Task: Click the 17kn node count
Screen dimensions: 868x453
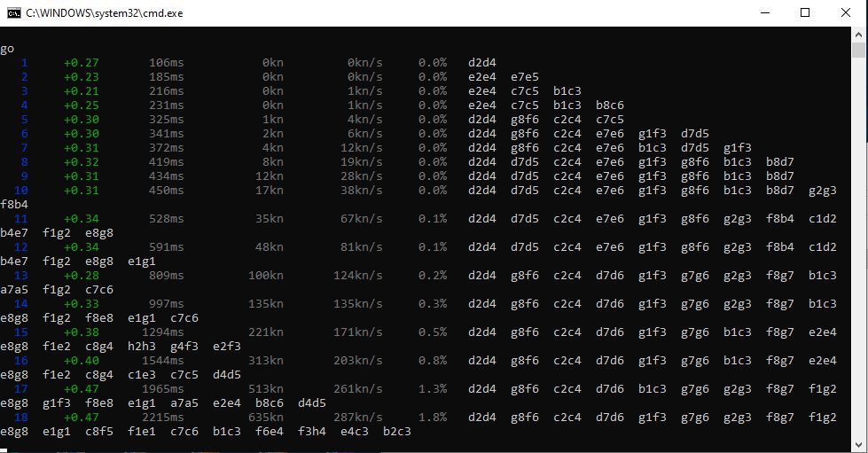Action: click(269, 191)
